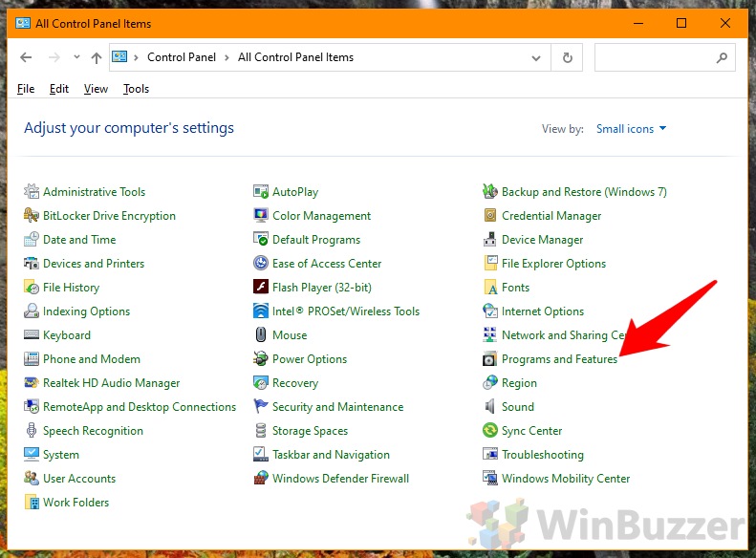Expand the chevron before Control Panel breadcrumb
Image resolution: width=756 pixels, height=558 pixels.
click(136, 57)
